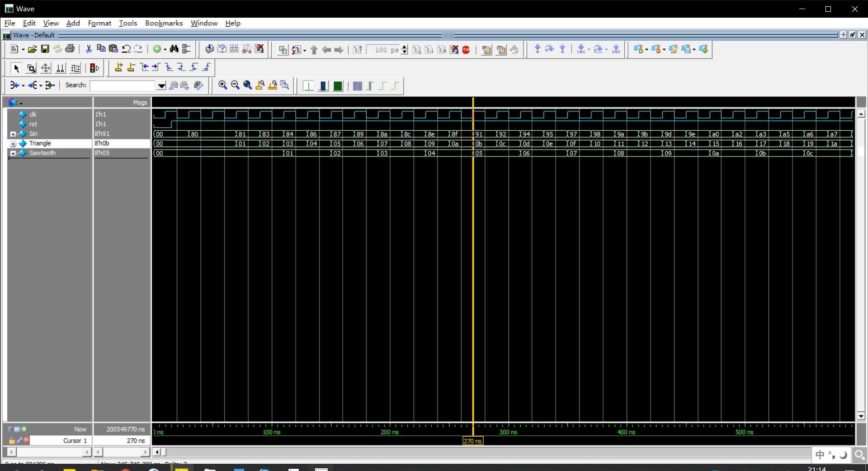Print the wave window
This screenshot has width=868, height=471.
point(70,49)
